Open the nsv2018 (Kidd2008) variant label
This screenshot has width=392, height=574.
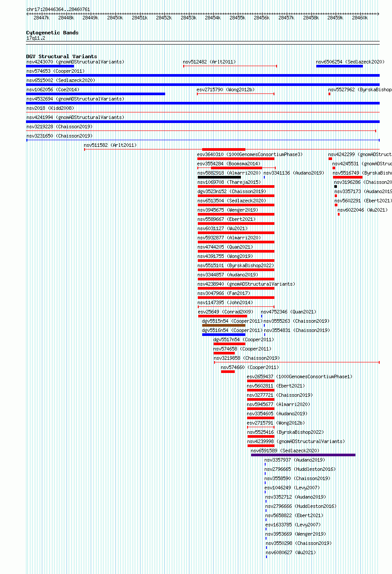tap(50, 108)
